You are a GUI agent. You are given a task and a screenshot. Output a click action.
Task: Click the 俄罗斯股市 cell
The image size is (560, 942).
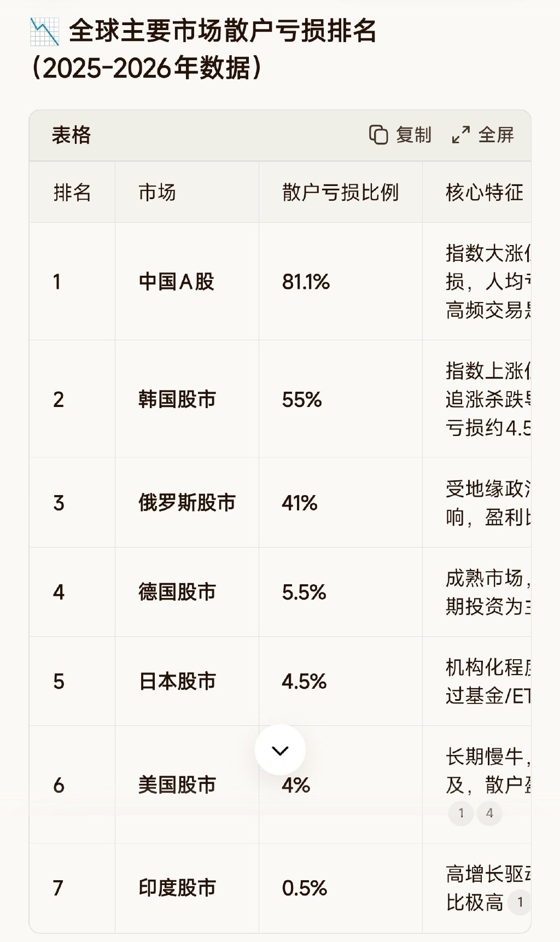pos(187,503)
